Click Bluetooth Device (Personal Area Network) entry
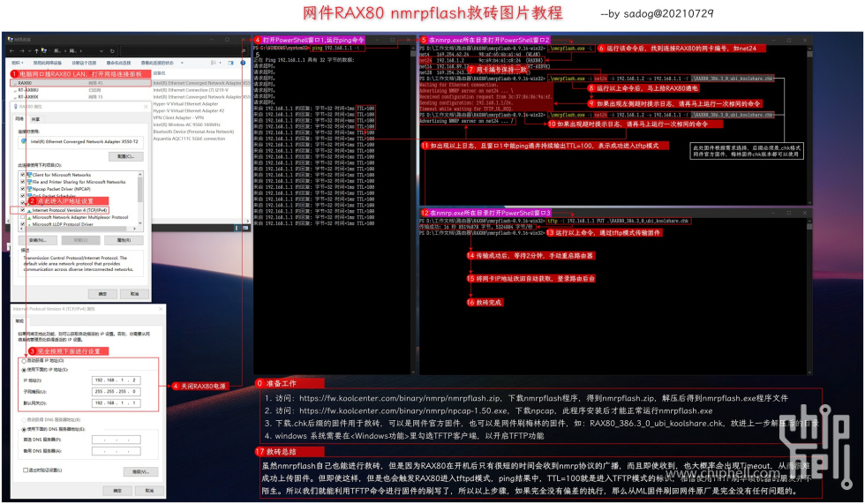The width and height of the screenshot is (865, 504). 193,132
